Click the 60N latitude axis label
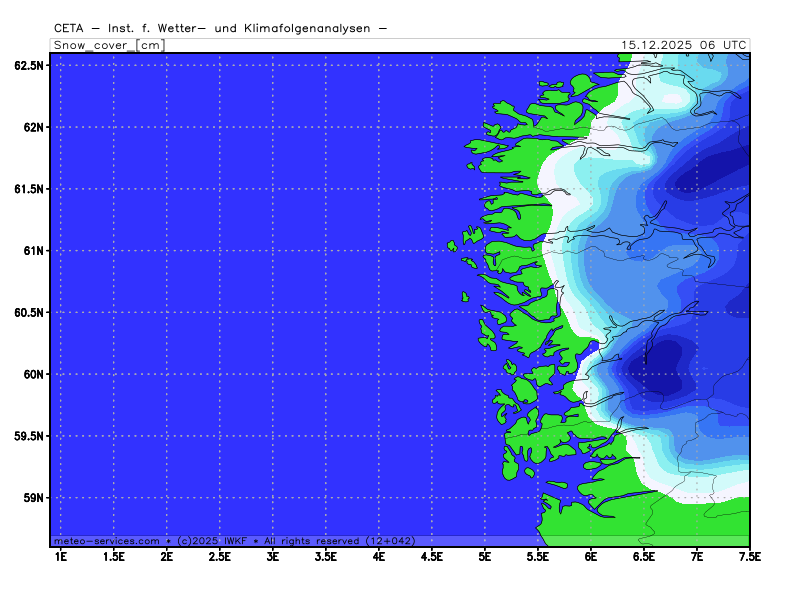This screenshot has height=600, width=800. pyautogui.click(x=33, y=374)
